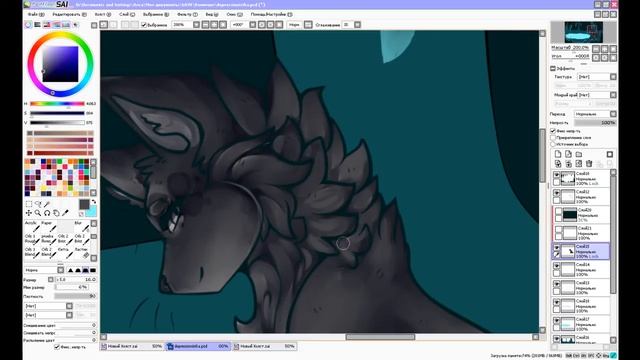The image size is (640, 360).
Task: Select the rectangular selection tool
Action: tap(29, 204)
